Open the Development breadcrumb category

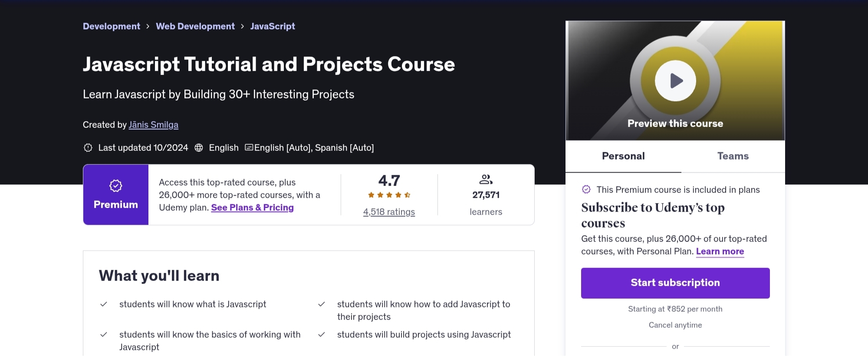[111, 26]
